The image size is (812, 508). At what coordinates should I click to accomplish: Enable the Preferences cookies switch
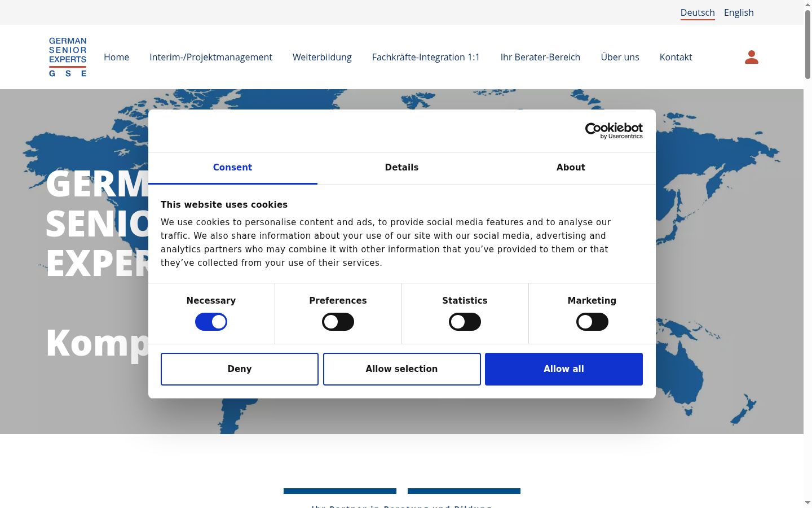tap(338, 322)
